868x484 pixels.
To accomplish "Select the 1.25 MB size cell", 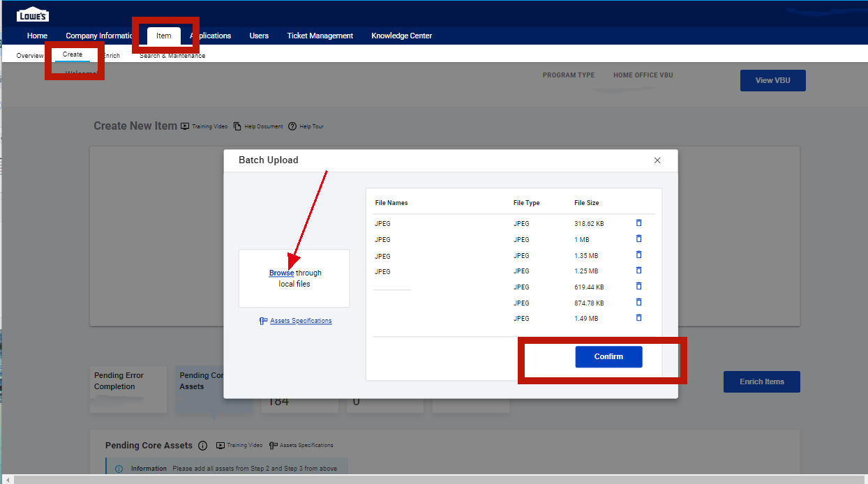I will pyautogui.click(x=586, y=271).
